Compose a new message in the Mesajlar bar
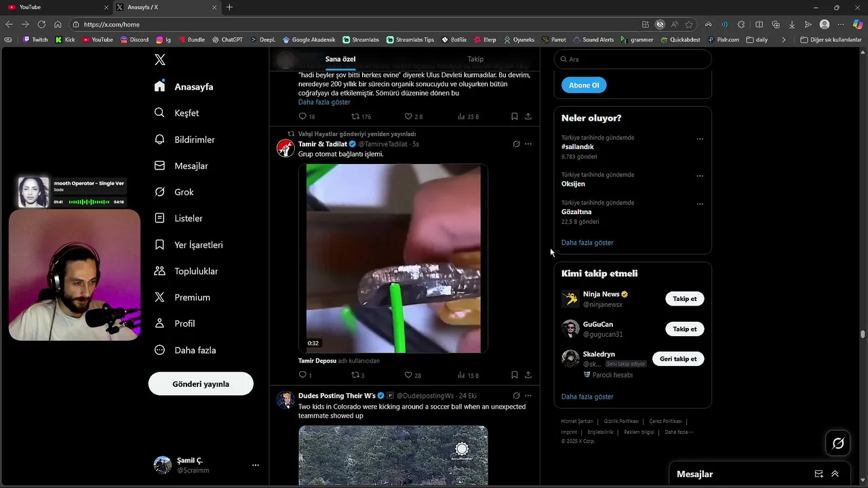This screenshot has width=868, height=488. click(x=818, y=474)
